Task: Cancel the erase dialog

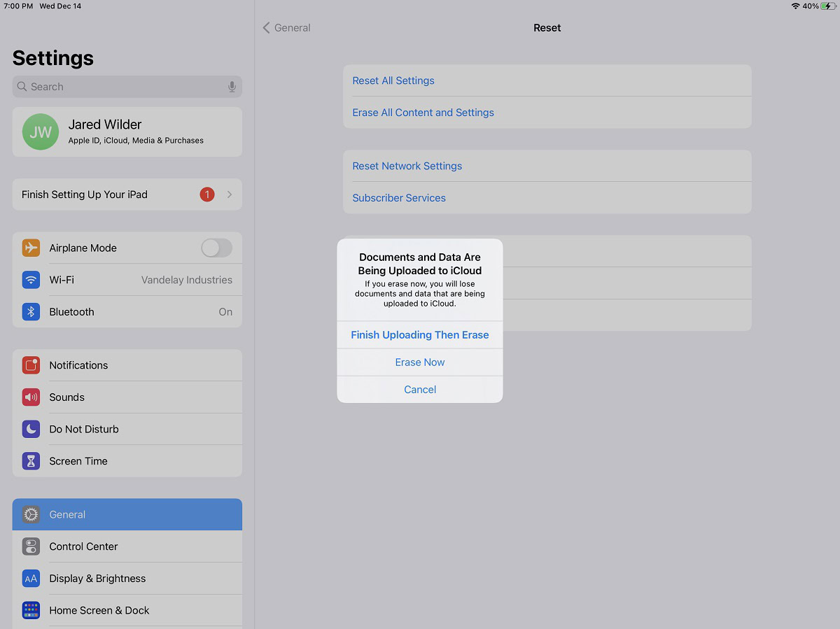Action: tap(420, 390)
